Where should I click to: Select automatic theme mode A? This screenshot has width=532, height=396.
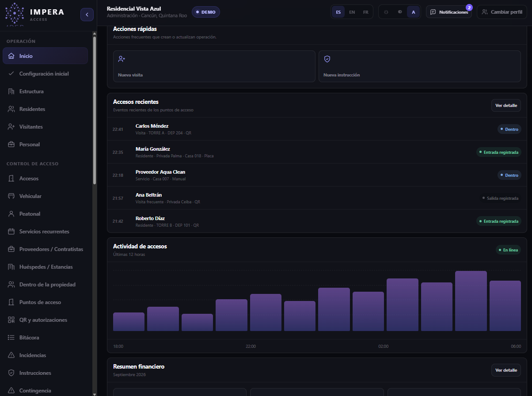click(x=414, y=12)
